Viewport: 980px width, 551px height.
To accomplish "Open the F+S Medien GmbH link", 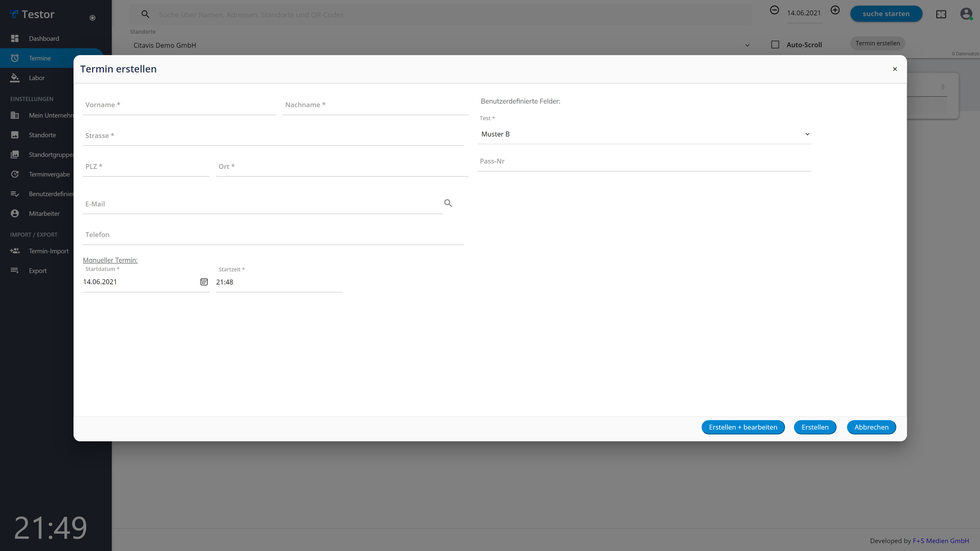I will [x=940, y=541].
